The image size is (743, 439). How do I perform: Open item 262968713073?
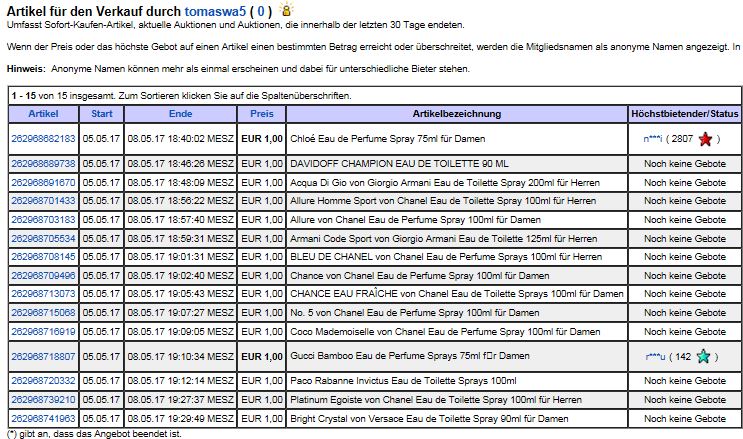[43, 293]
